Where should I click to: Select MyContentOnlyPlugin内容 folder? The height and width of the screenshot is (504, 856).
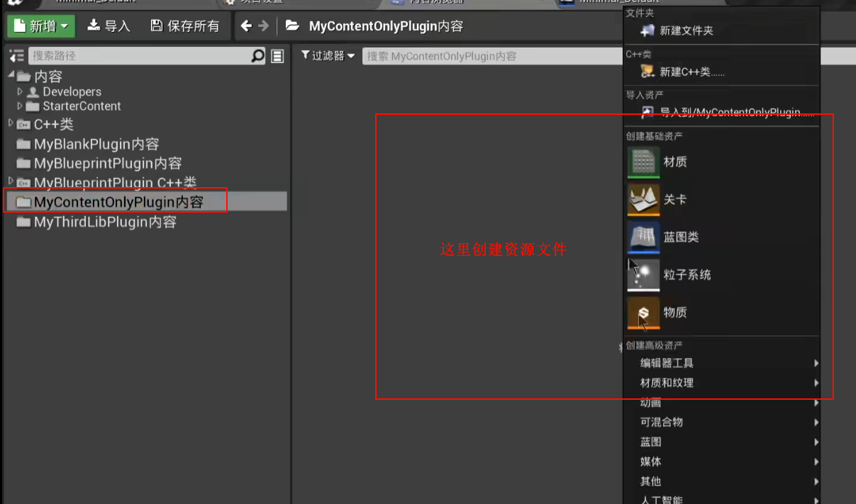pos(118,202)
